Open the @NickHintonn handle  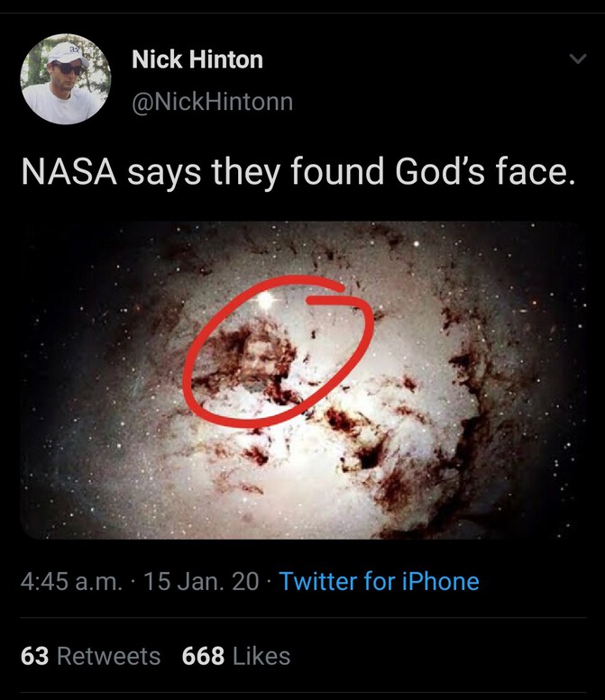point(212,102)
